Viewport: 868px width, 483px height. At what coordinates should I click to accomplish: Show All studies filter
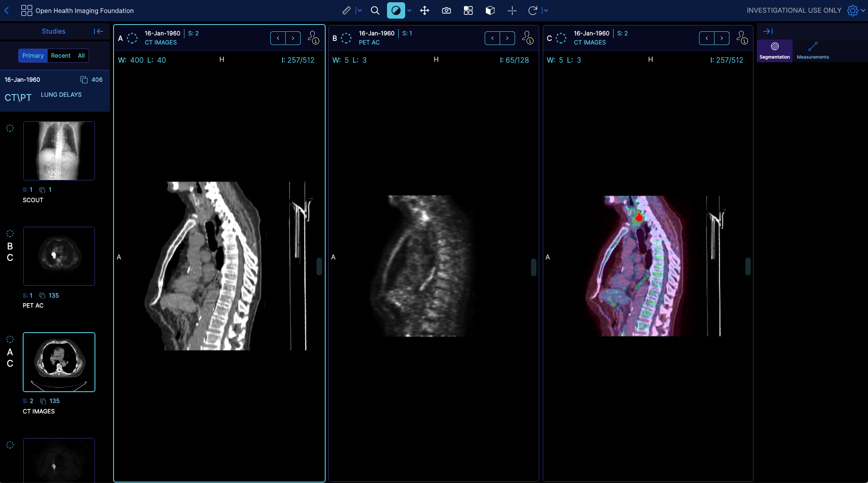point(81,55)
